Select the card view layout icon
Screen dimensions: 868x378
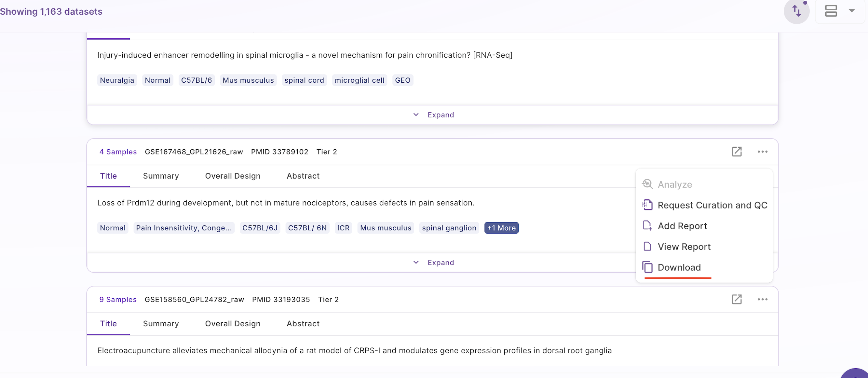(x=831, y=11)
